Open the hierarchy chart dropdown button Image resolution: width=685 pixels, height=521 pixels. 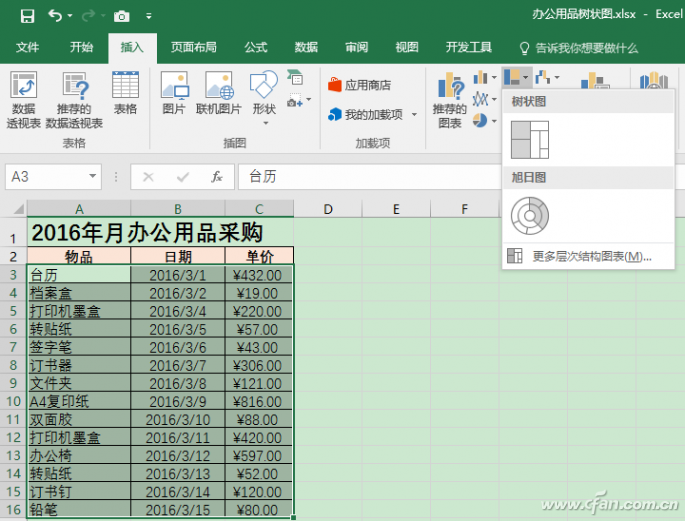coord(517,78)
